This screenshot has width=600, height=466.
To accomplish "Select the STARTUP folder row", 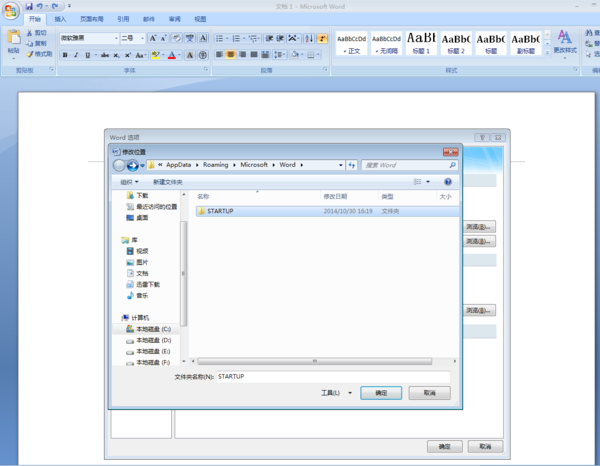I will [327, 211].
